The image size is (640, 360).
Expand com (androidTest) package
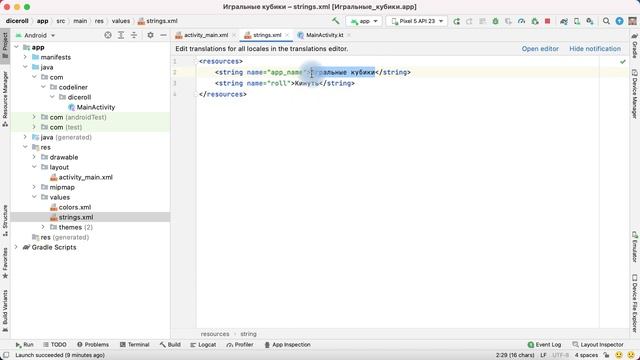[x=34, y=117]
